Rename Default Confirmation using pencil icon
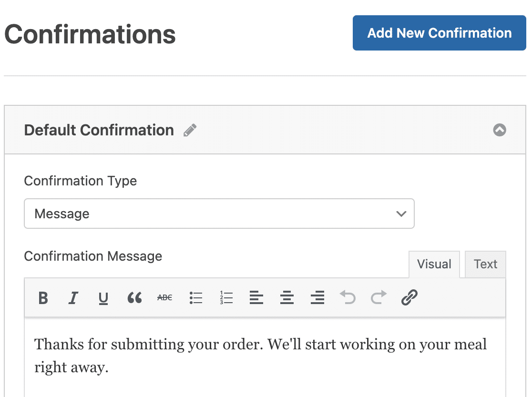The width and height of the screenshot is (532, 397). point(190,130)
